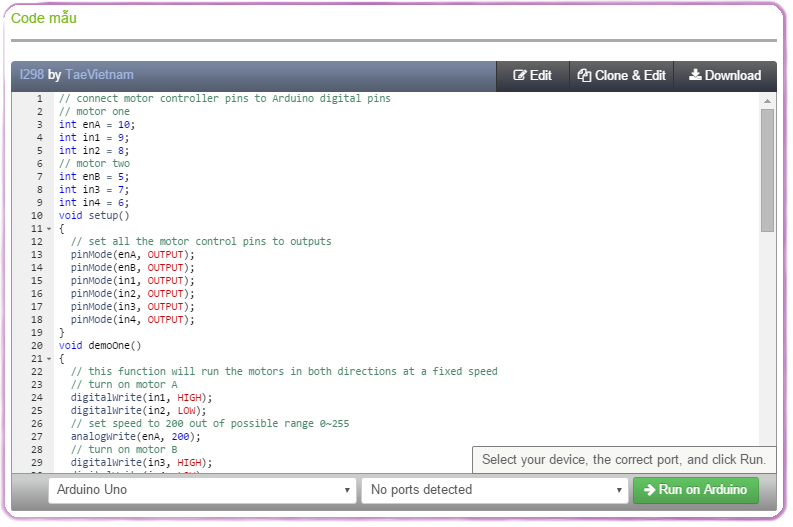The height and width of the screenshot is (527, 793).
Task: Open the Arduino Uno board dropdown
Action: point(202,490)
